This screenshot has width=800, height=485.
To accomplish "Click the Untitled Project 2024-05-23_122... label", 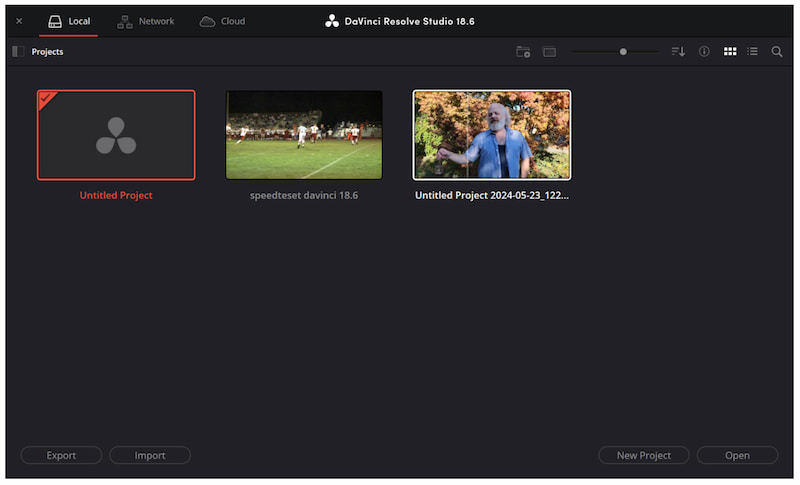I will 492,195.
